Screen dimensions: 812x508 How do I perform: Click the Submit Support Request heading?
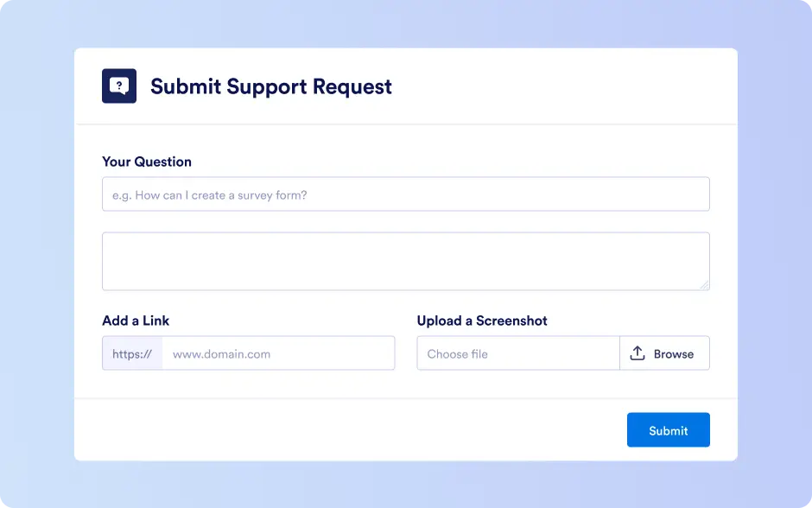(x=271, y=86)
